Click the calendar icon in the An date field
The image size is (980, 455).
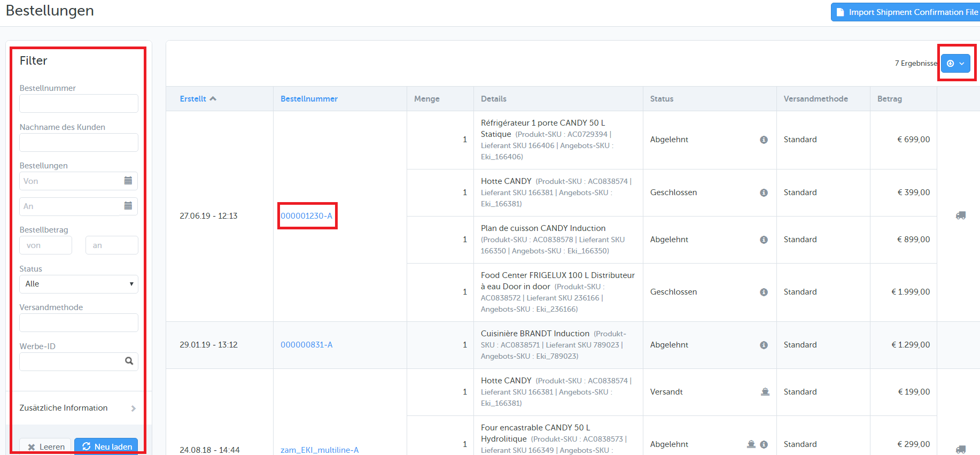coord(128,206)
